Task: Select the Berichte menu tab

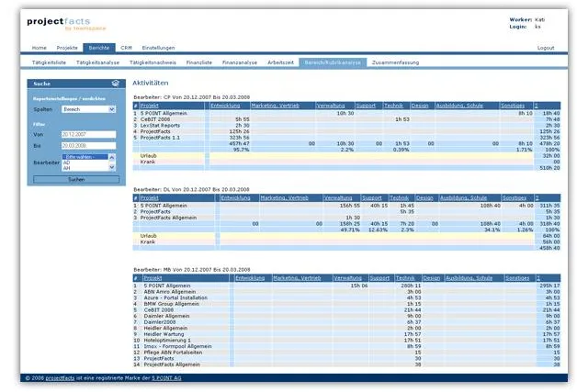Action: coord(99,48)
